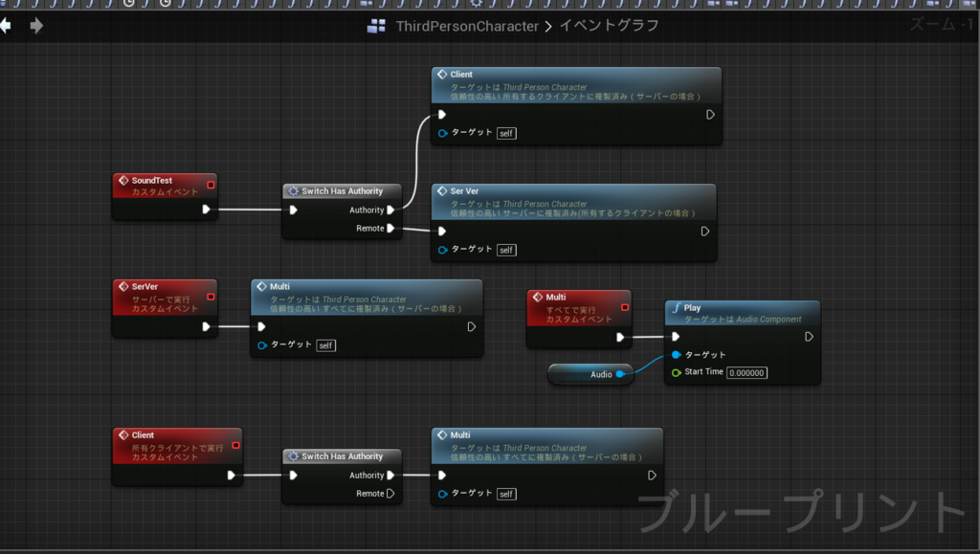Select the Play function node header

click(743, 313)
